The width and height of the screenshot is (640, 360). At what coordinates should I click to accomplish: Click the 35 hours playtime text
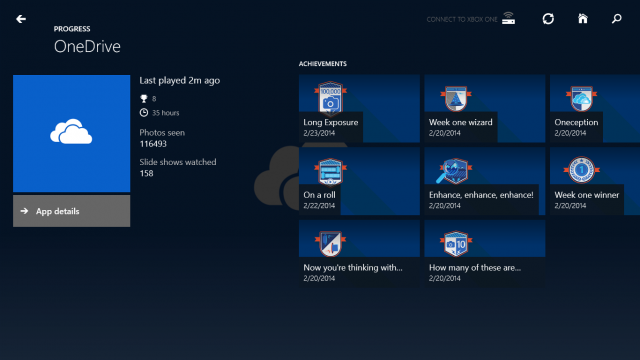click(166, 113)
